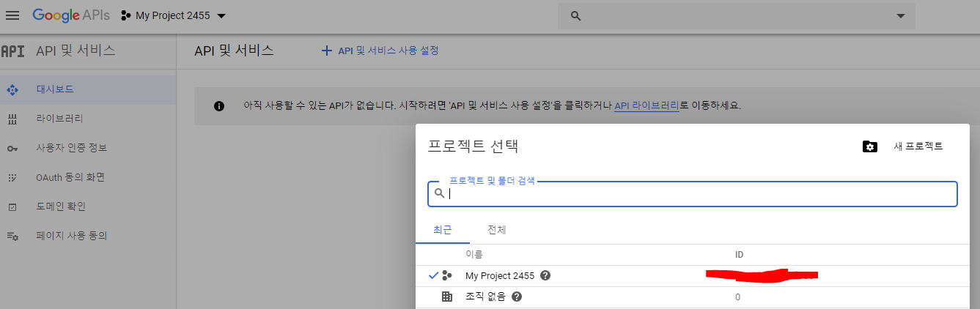Click the info icon in the notice banner
Screen dimensions: 980x309
[x=218, y=105]
